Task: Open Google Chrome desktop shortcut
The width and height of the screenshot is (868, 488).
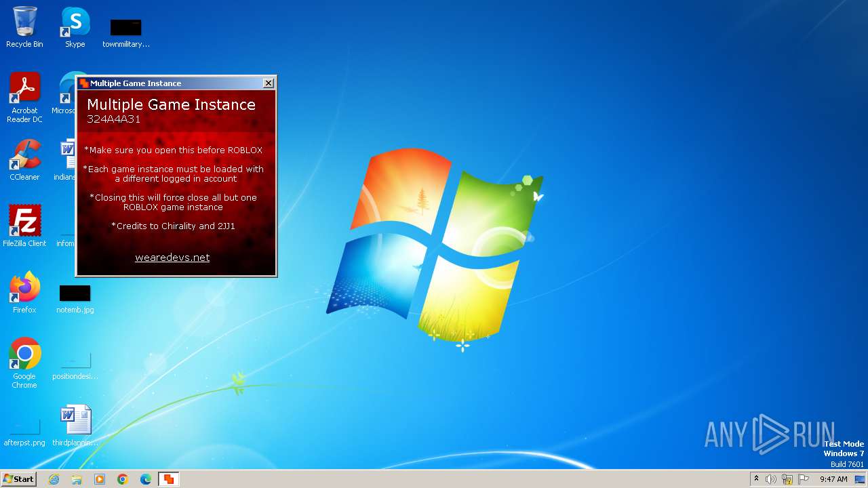Action: 24,363
